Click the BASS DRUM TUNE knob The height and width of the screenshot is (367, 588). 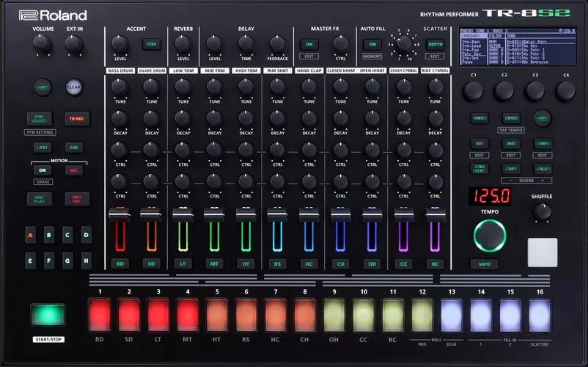tap(120, 87)
